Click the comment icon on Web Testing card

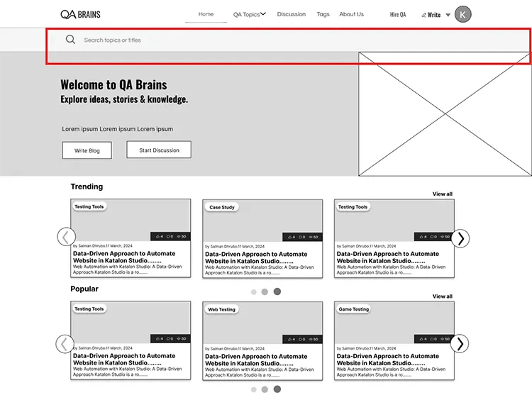coord(301,340)
